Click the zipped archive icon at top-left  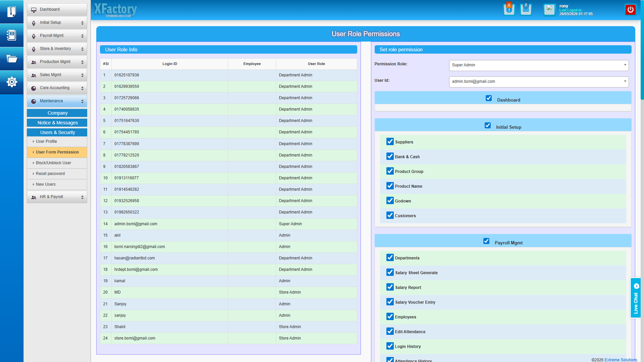tap(12, 12)
